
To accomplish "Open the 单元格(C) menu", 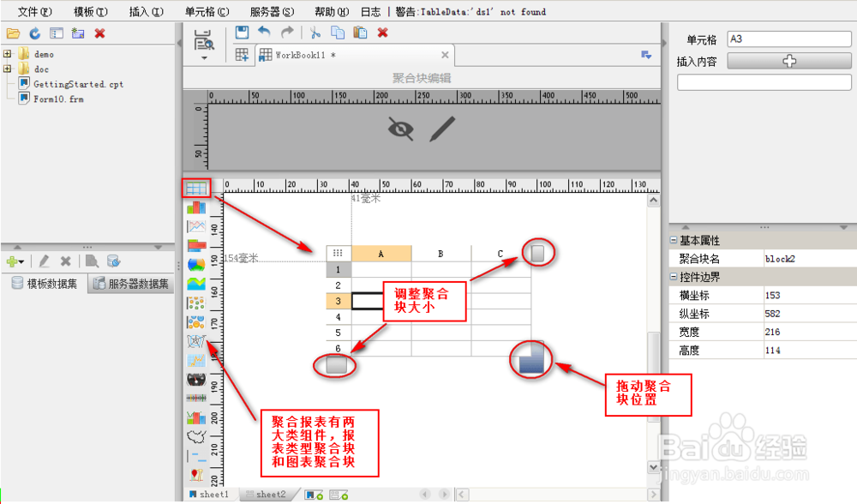I will click(x=207, y=11).
